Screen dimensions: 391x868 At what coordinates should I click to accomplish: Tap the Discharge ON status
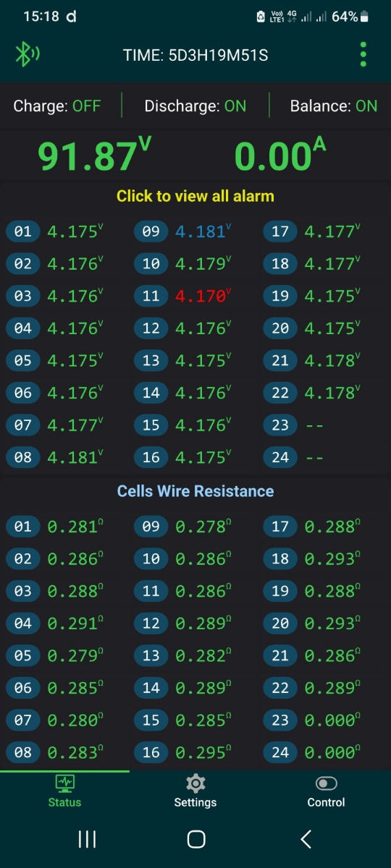(195, 106)
